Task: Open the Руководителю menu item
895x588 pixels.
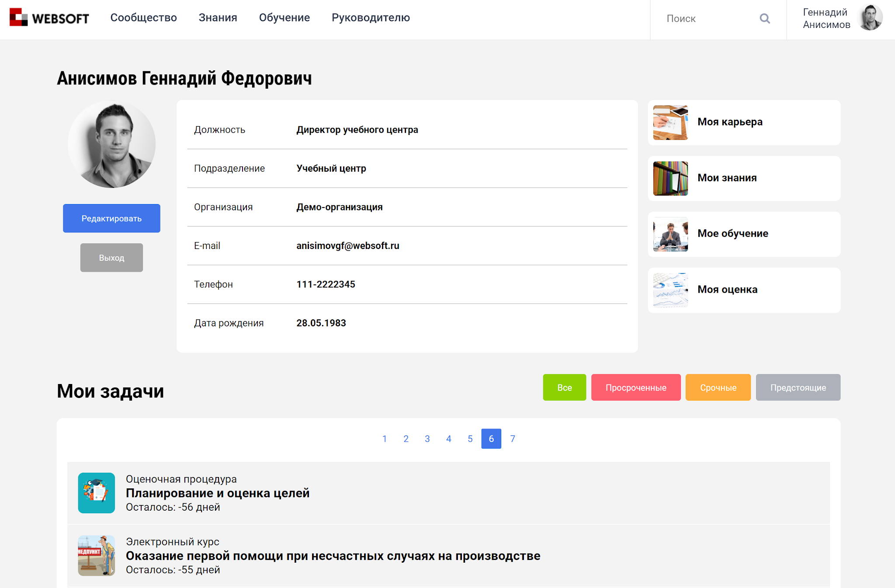Action: [371, 18]
